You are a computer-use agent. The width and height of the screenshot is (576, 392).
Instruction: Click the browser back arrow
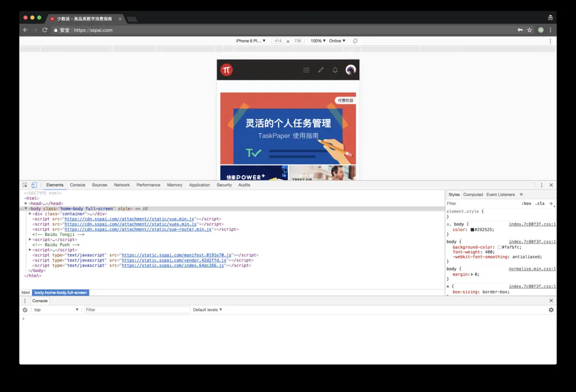pos(25,30)
